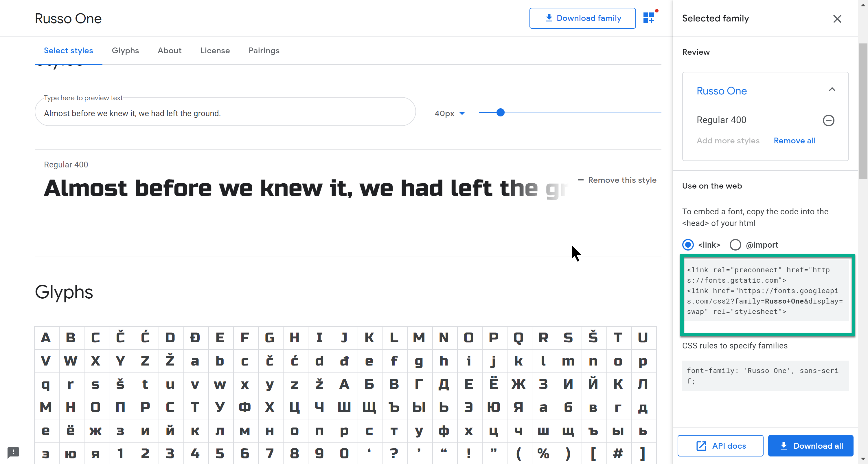
Task: Open the feedback icon in bottom-left corner
Action: (13, 452)
